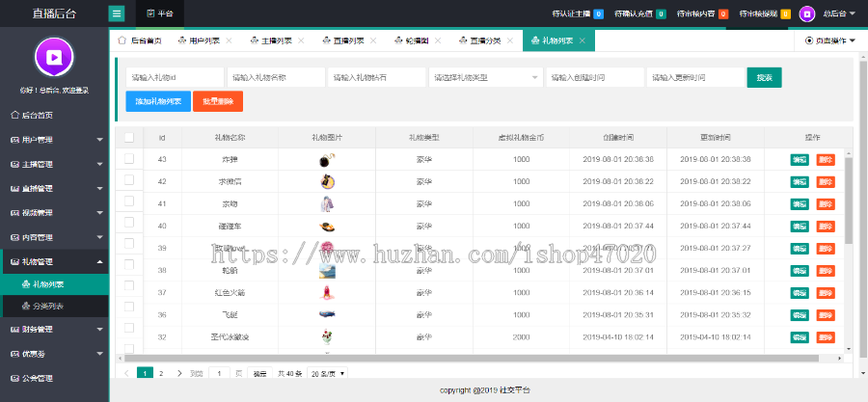
Task: Switch to the 主播列表 tab
Action: point(277,40)
